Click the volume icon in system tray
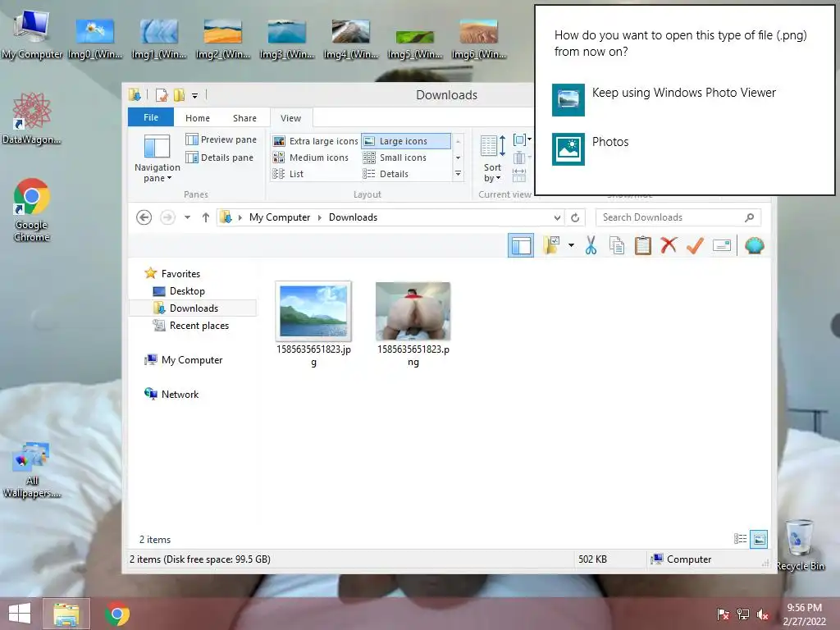 pyautogui.click(x=763, y=614)
